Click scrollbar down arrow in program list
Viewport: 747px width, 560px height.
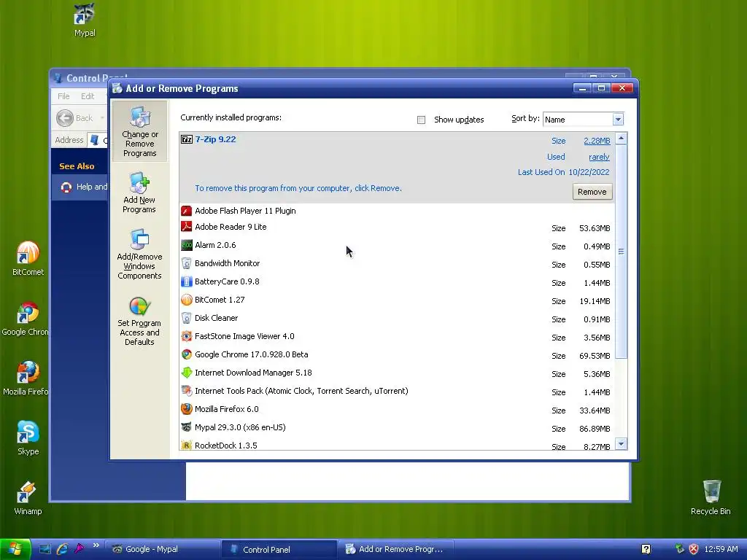(622, 444)
